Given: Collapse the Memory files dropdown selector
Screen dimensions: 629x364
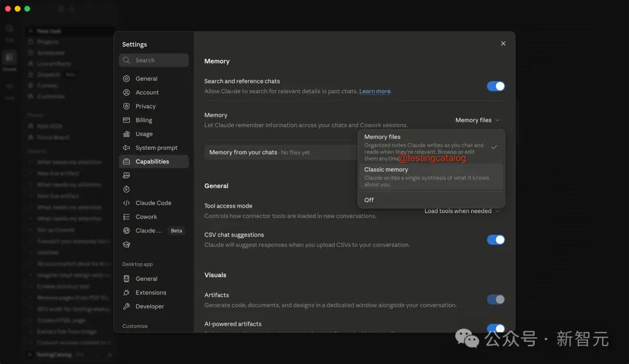Looking at the screenshot, I should (478, 120).
